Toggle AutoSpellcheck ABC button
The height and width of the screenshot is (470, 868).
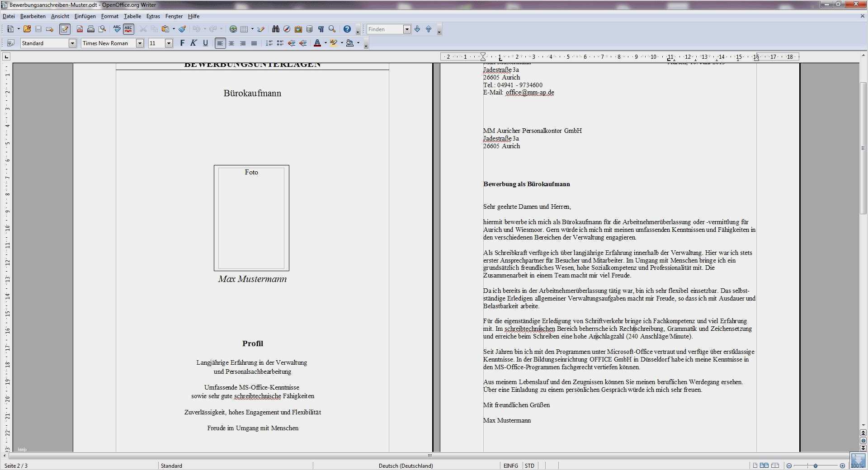click(128, 29)
